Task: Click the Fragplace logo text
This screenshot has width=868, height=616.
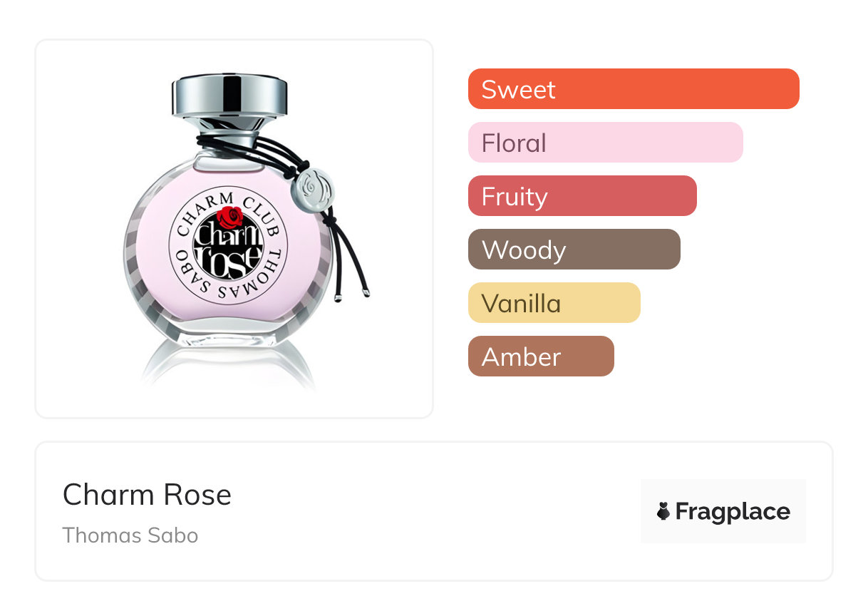Action: tap(733, 512)
